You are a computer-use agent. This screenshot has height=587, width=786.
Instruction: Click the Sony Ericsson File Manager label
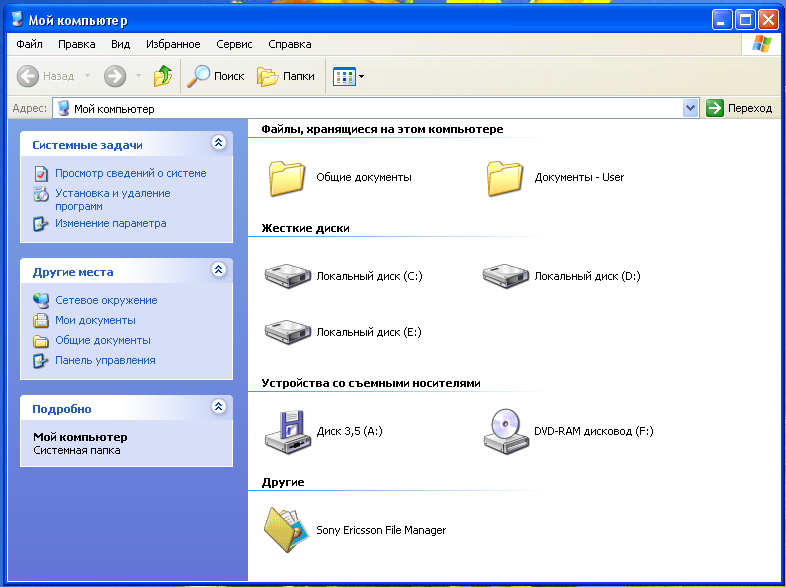tap(381, 530)
